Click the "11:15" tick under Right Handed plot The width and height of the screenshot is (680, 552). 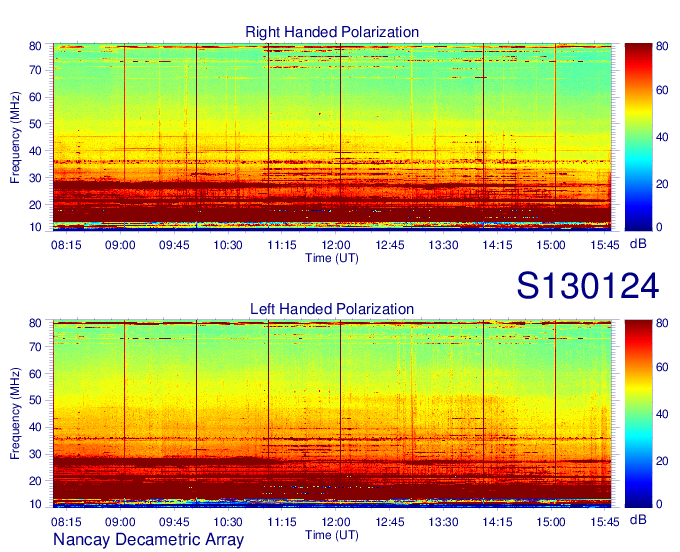(x=282, y=245)
